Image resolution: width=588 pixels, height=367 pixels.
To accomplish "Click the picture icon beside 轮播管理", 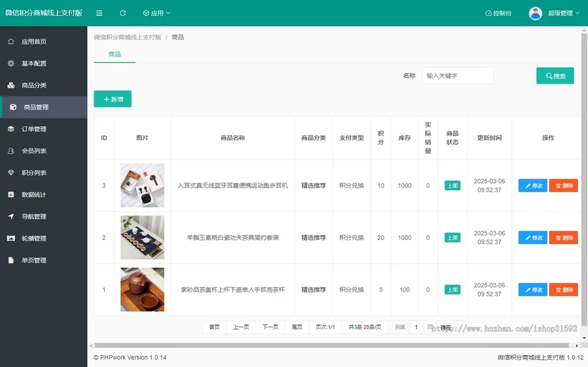I will (x=11, y=238).
